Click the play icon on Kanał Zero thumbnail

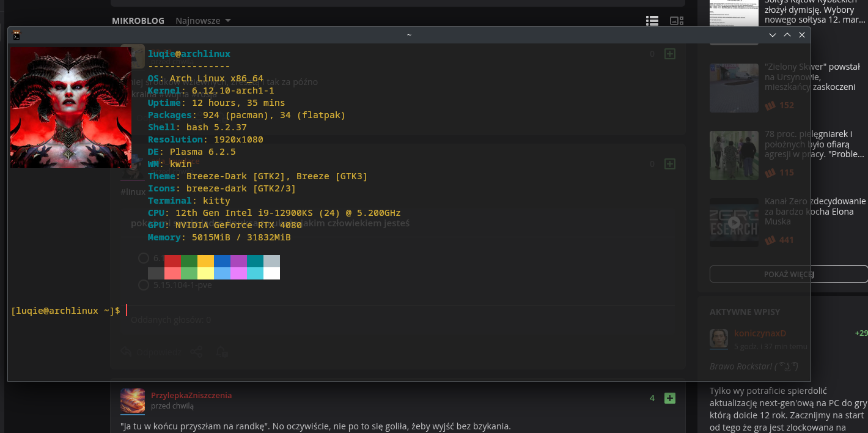point(734,223)
